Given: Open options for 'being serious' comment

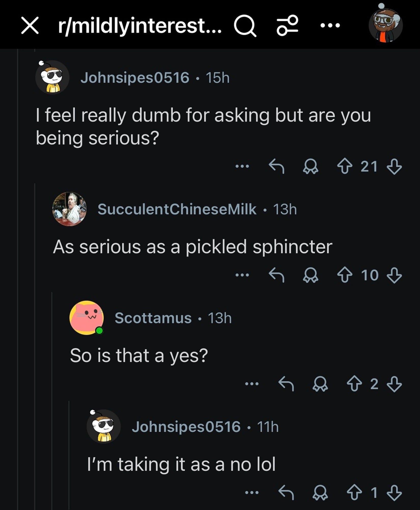Looking at the screenshot, I should [x=242, y=167].
